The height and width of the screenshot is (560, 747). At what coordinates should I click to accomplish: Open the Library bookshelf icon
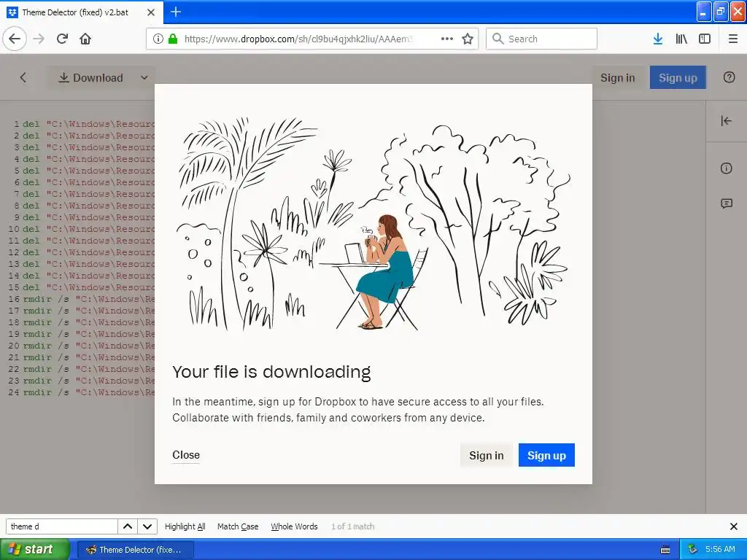pos(681,39)
